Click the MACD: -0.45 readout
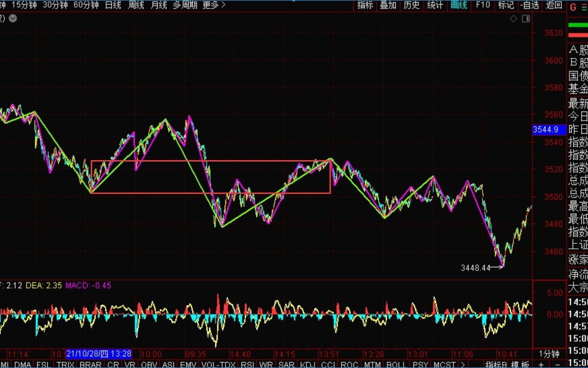The width and height of the screenshot is (588, 368). [89, 285]
